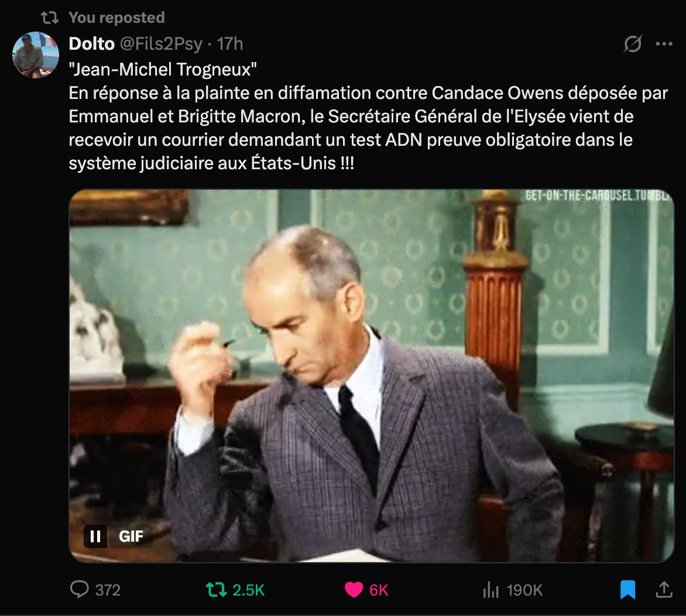This screenshot has height=616, width=686.
Task: Click the 372 replies count
Action: click(108, 590)
